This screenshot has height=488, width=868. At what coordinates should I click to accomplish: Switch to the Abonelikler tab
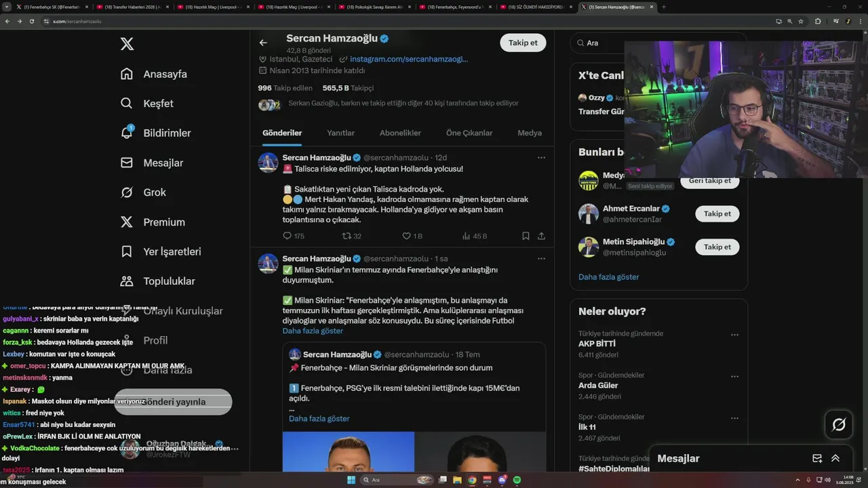400,133
